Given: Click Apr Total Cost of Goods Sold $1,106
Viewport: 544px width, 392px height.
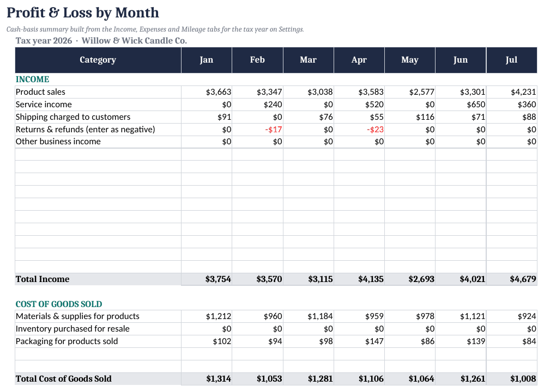Looking at the screenshot, I should [359, 378].
